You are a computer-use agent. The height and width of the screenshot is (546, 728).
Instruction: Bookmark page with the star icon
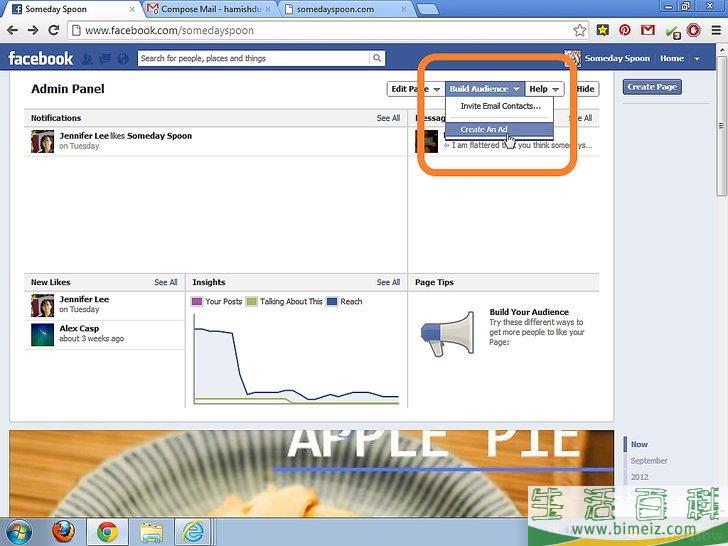[579, 31]
